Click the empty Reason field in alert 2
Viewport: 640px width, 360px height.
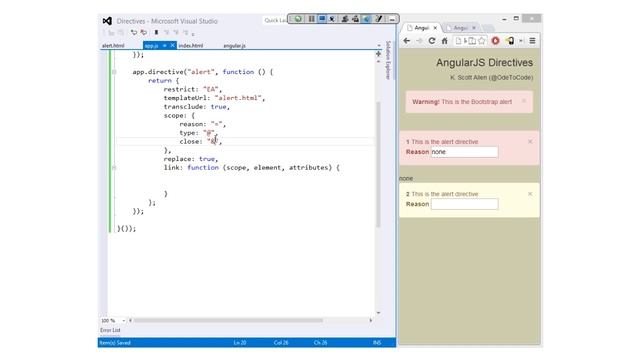click(x=464, y=204)
